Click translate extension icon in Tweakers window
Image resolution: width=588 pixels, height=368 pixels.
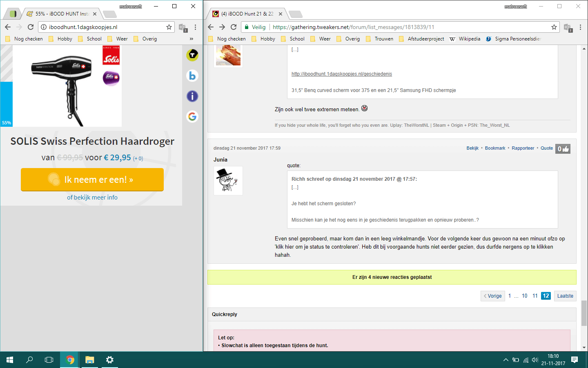click(568, 27)
